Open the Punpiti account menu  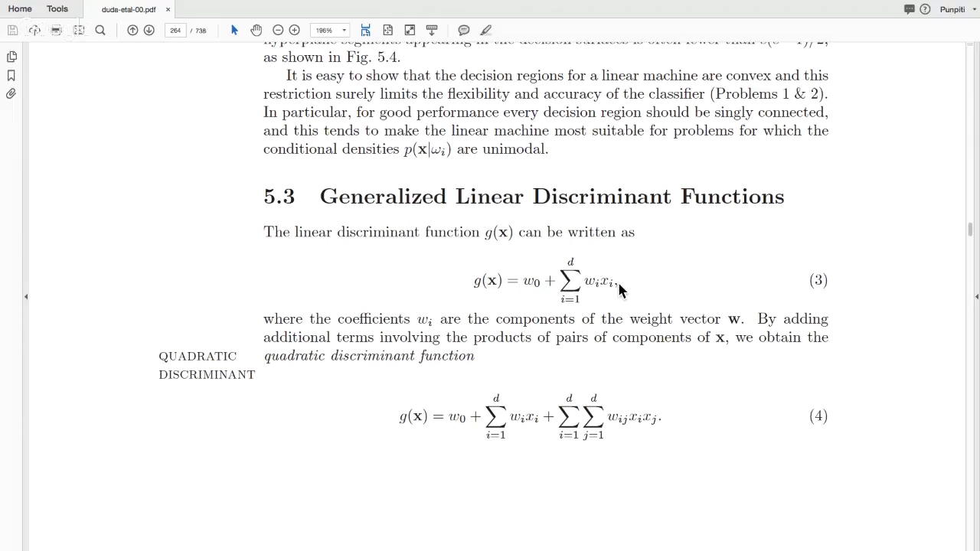coord(957,9)
